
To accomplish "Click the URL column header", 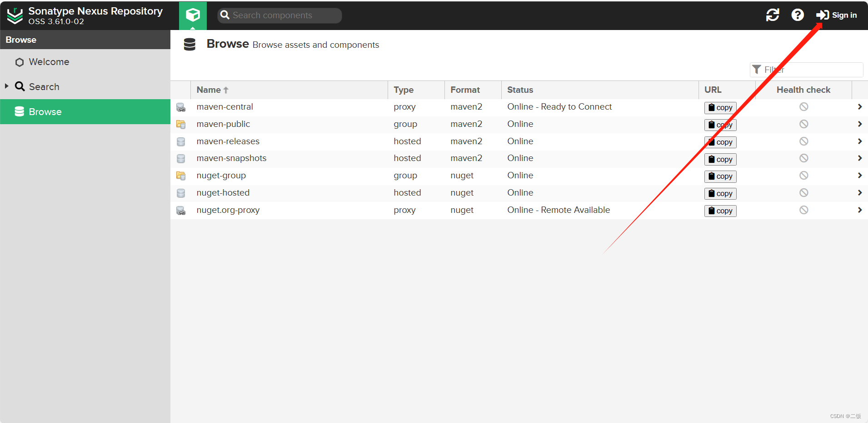I will (727, 90).
